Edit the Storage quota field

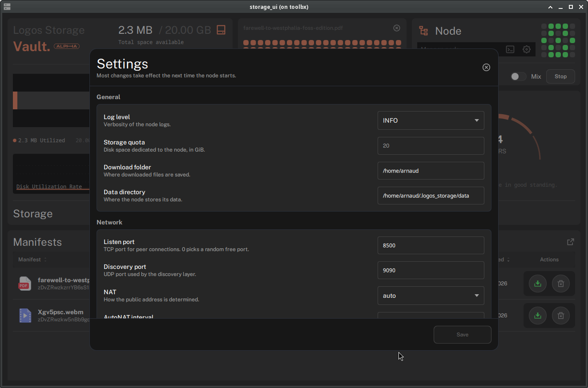coord(431,146)
